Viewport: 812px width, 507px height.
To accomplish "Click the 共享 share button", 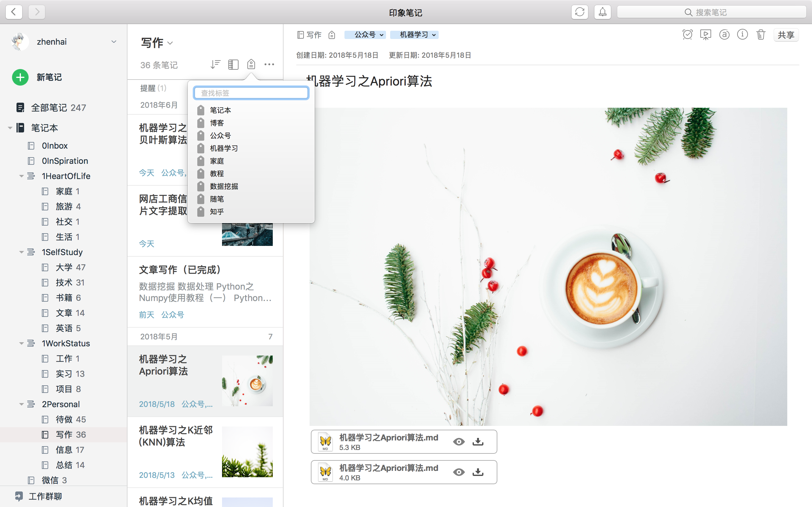I will [786, 35].
